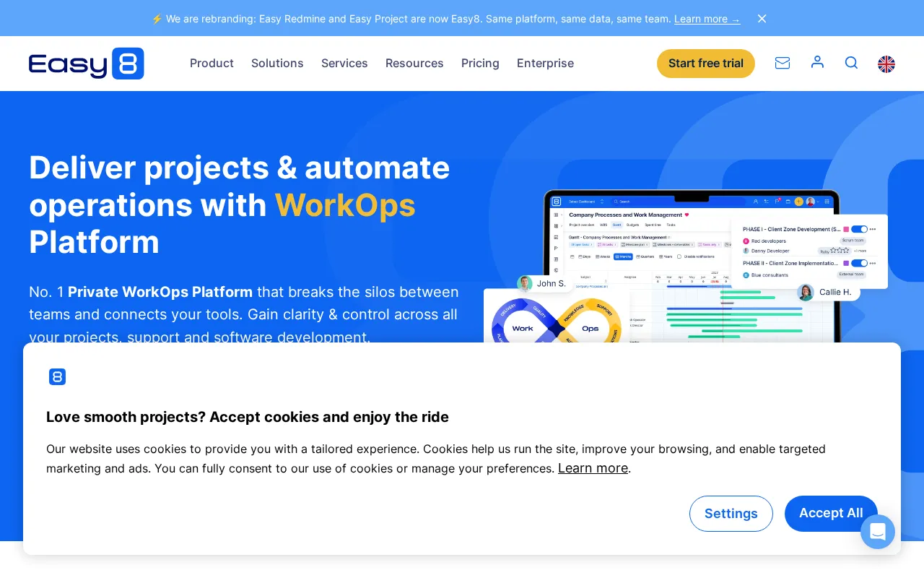Follow the banner's Learn more link

[707, 19]
